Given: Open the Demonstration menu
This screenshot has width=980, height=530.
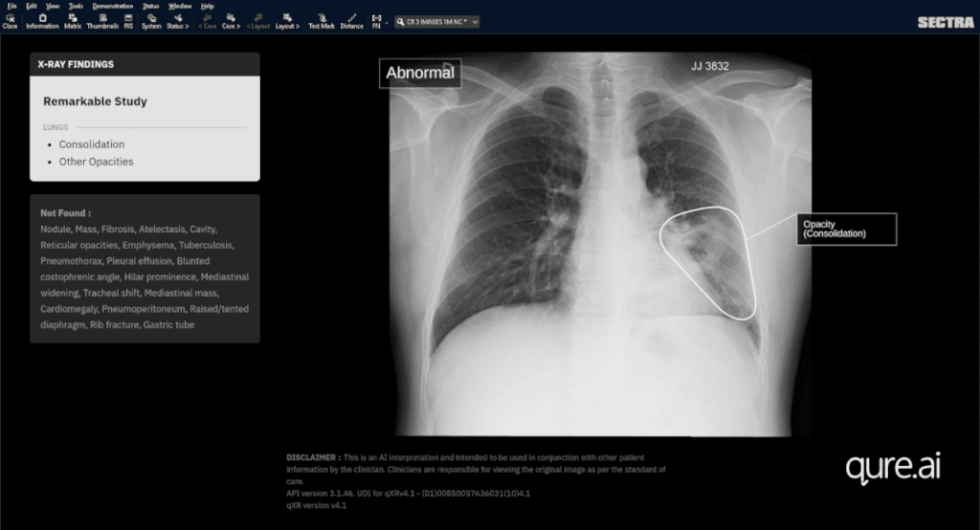Looking at the screenshot, I should tap(113, 6).
